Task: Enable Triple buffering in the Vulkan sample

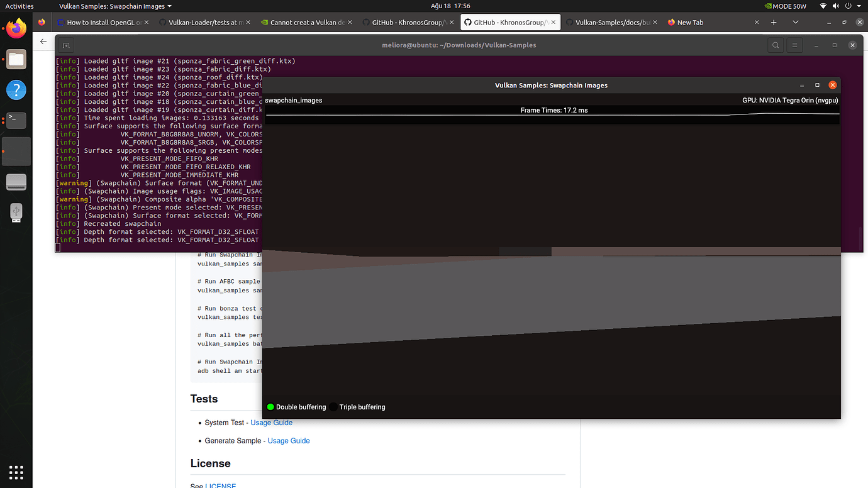Action: 362,407
